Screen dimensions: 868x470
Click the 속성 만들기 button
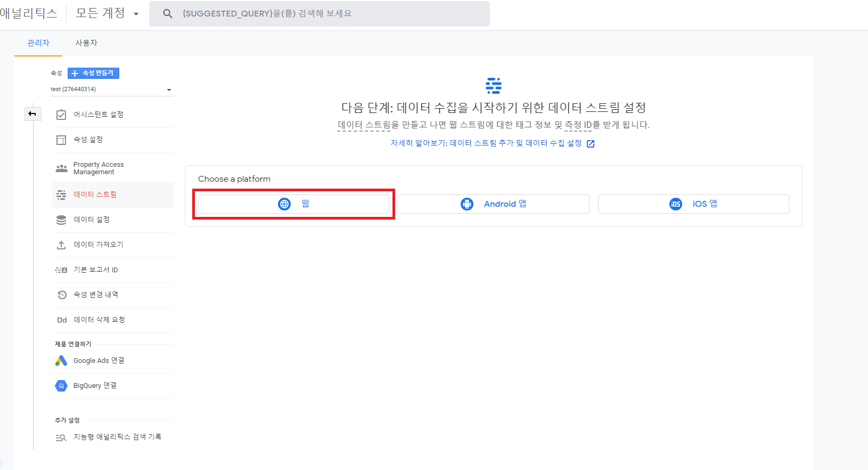93,73
